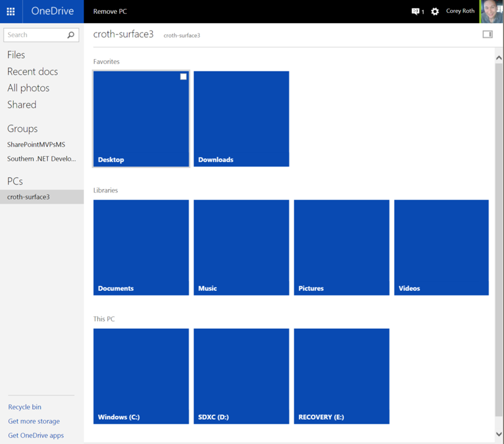The image size is (504, 444).
Task: Click Corey Roth's profile picture
Action: (x=492, y=12)
